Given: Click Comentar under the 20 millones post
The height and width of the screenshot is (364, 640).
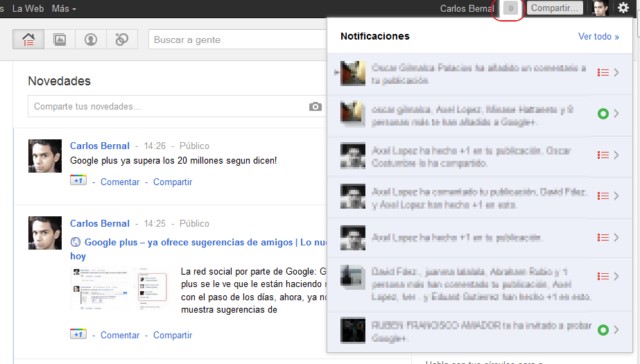Looking at the screenshot, I should click(x=120, y=182).
